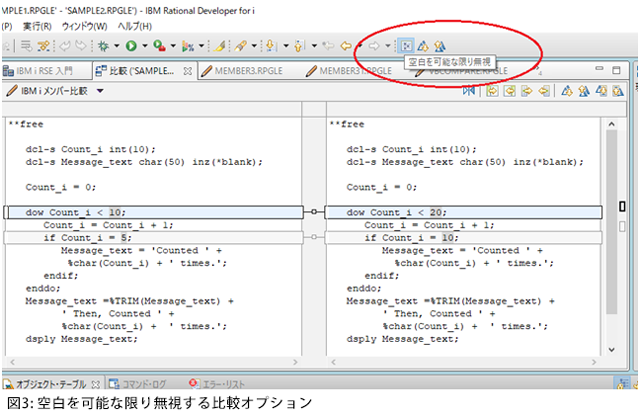The width and height of the screenshot is (640, 415).
Task: Go to next difference in main toolbar
Action: tap(423, 46)
